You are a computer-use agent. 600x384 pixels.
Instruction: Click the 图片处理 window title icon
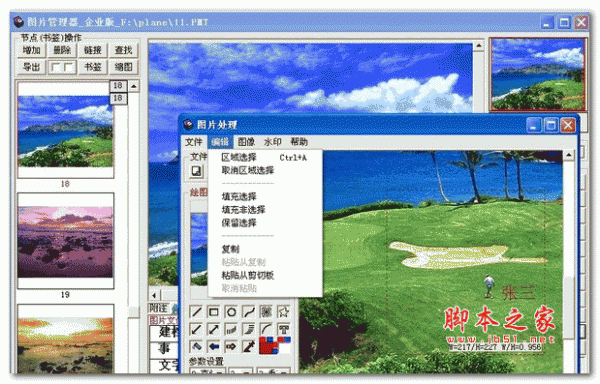[188, 124]
